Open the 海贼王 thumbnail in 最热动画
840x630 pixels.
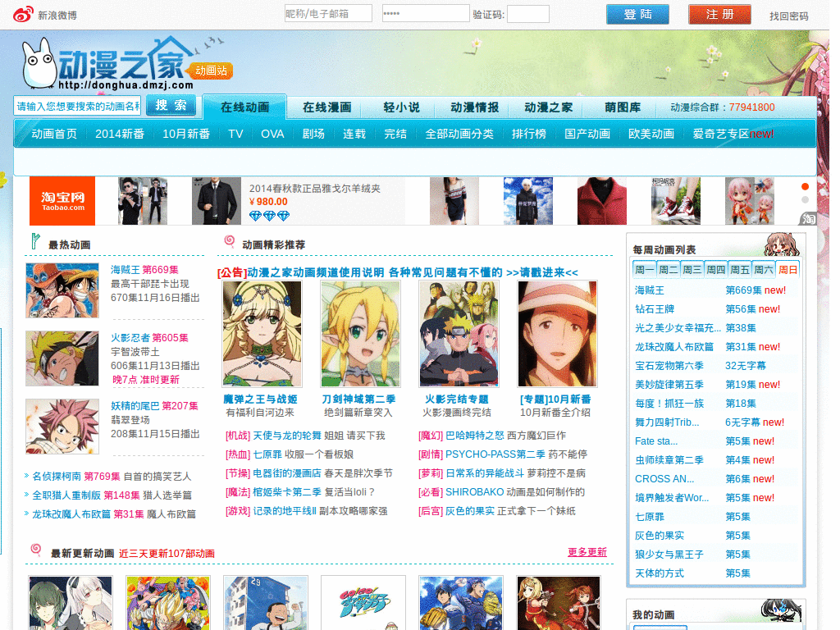62,290
